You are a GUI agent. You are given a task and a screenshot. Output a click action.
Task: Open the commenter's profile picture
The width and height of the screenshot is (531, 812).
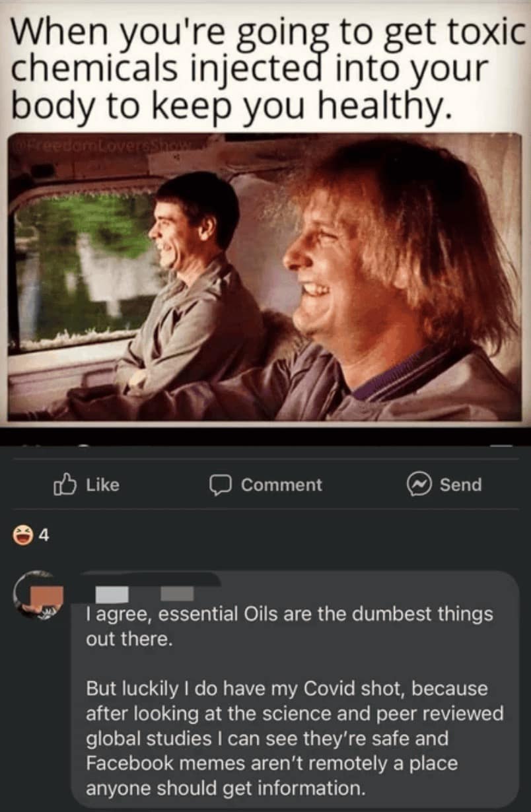point(40,594)
